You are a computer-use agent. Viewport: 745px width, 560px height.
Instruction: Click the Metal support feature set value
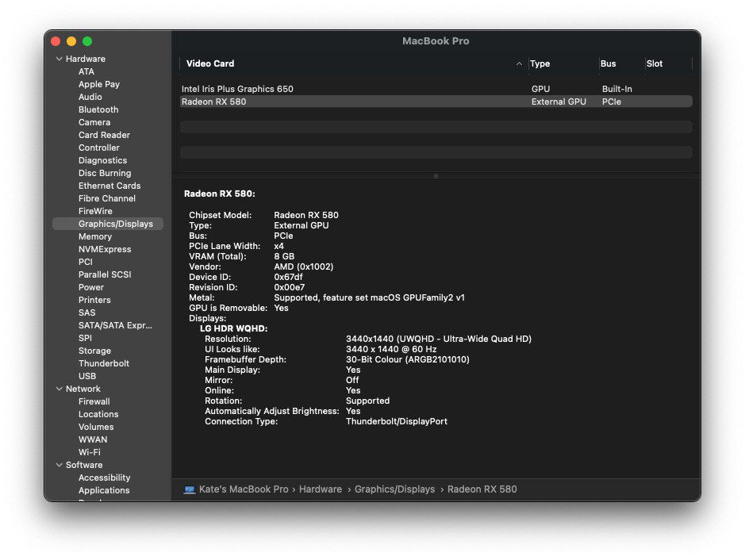(369, 297)
